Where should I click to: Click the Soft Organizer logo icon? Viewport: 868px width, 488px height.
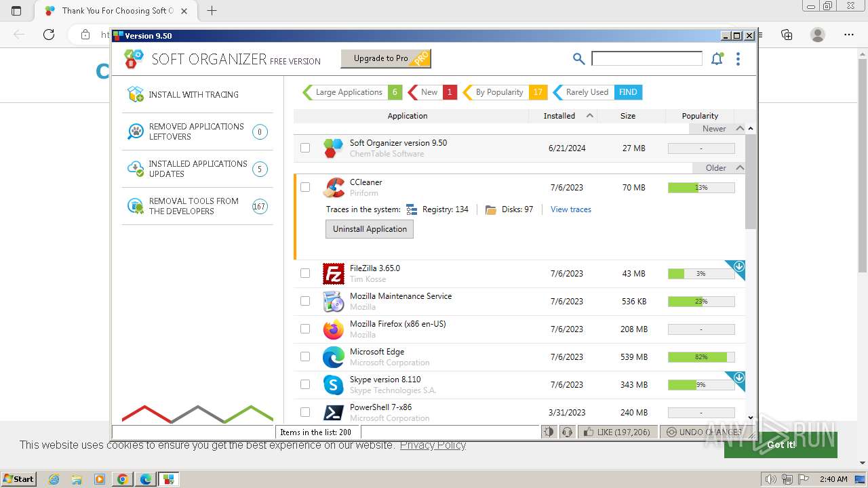click(x=134, y=59)
